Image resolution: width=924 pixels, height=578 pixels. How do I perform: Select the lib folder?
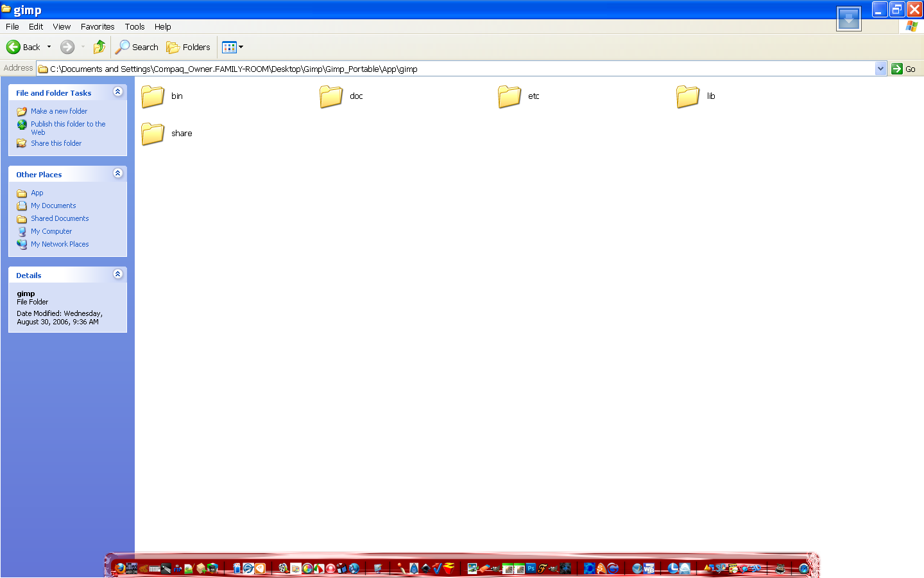tap(696, 96)
